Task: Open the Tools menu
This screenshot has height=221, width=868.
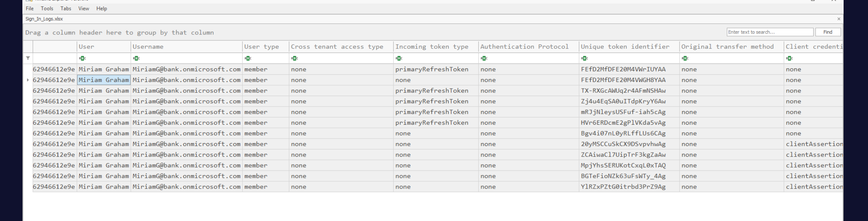Action: coord(47,8)
